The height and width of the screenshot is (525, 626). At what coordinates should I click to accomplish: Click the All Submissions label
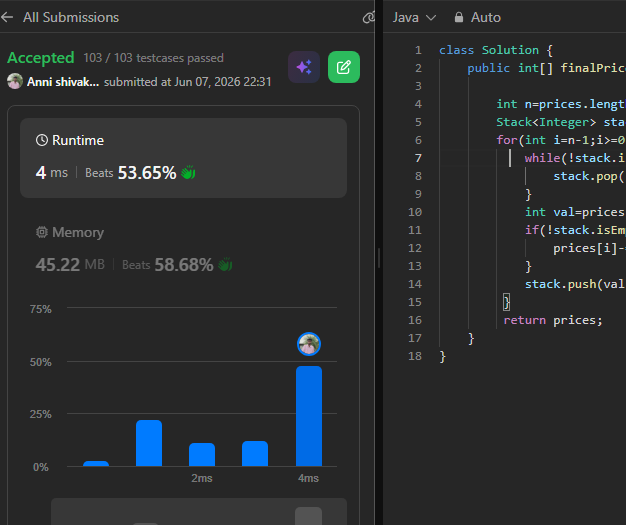[x=71, y=17]
